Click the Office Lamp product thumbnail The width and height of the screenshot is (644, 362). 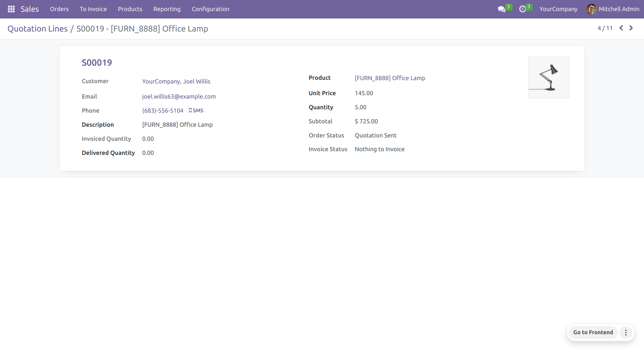coord(548,77)
